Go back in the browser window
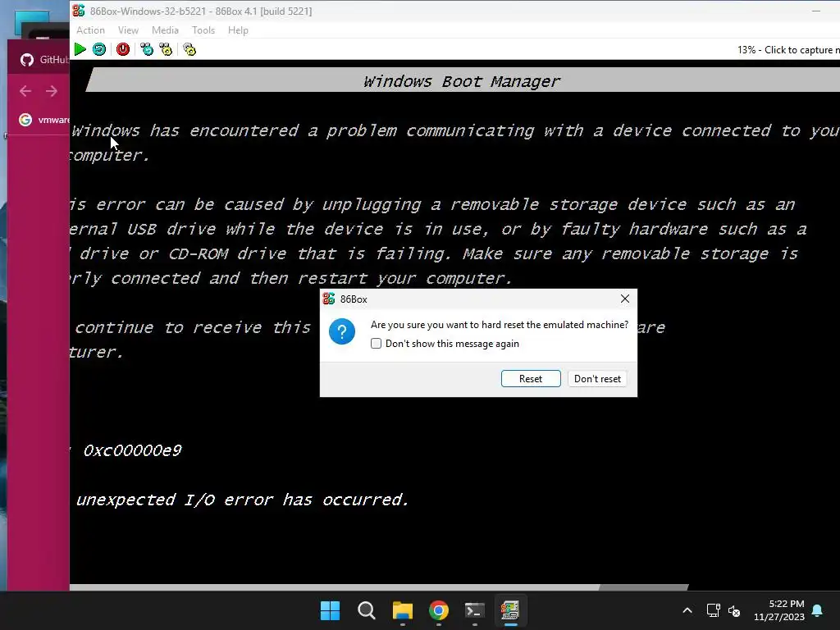The width and height of the screenshot is (840, 630). coord(25,91)
